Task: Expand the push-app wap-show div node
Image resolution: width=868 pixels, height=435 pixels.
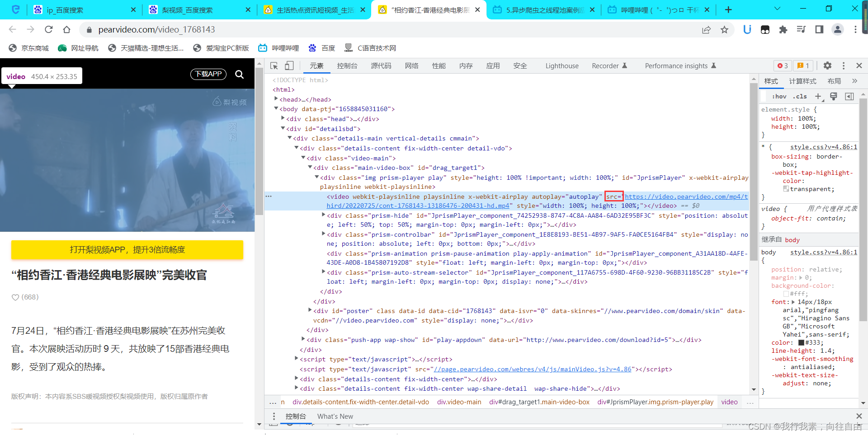Action: [x=303, y=340]
